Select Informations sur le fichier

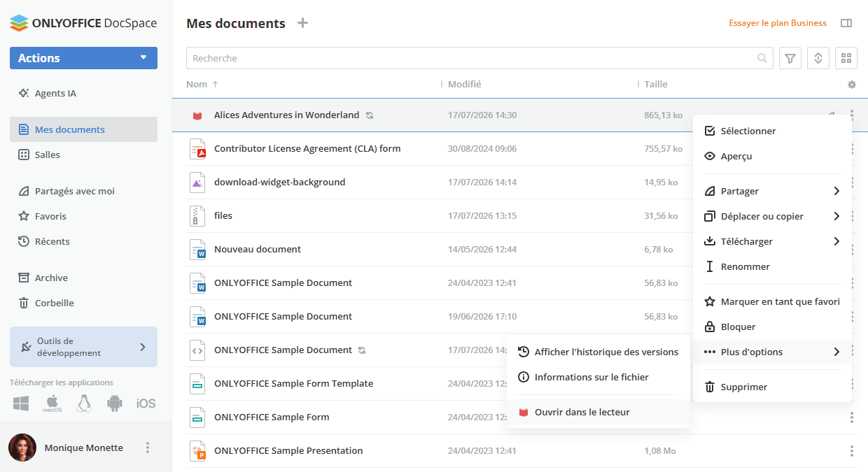(x=598, y=377)
